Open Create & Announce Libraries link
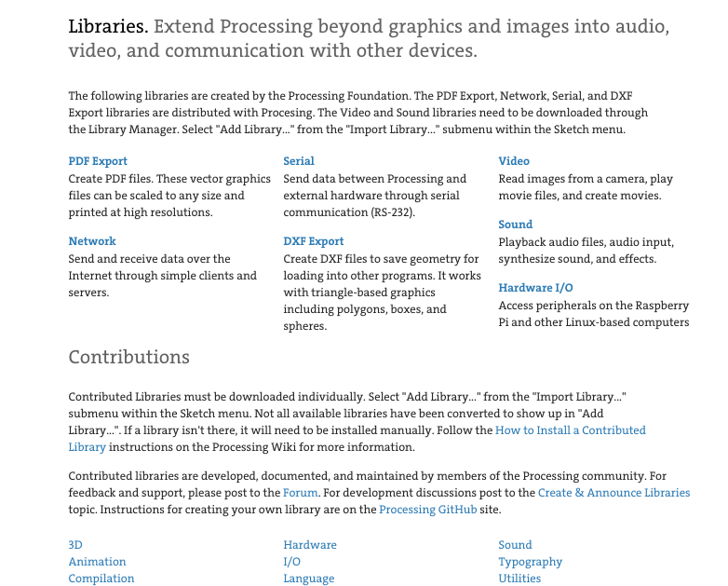This screenshot has width=728, height=586. click(613, 493)
